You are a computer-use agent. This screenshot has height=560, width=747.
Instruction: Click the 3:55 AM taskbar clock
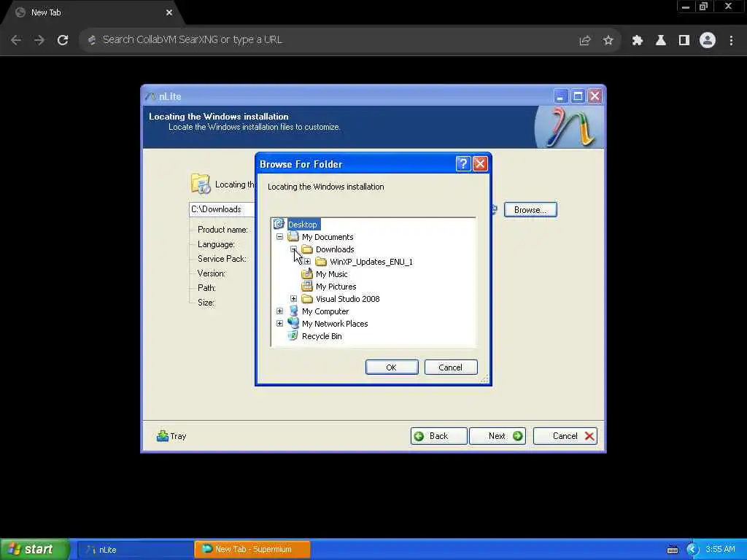pos(720,549)
